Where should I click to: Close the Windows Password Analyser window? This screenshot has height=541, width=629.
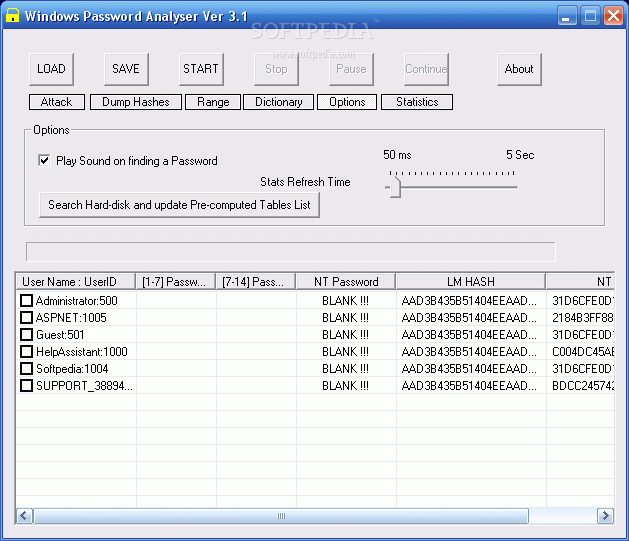(613, 16)
